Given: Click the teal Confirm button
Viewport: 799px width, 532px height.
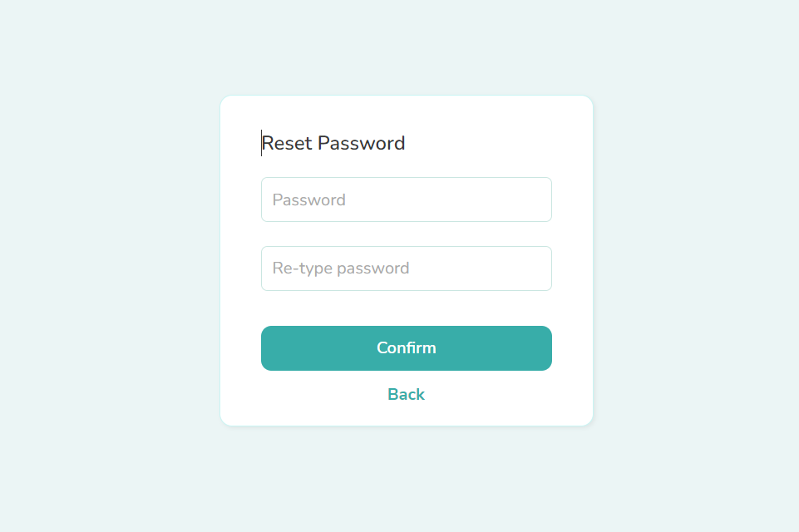Looking at the screenshot, I should tap(406, 348).
